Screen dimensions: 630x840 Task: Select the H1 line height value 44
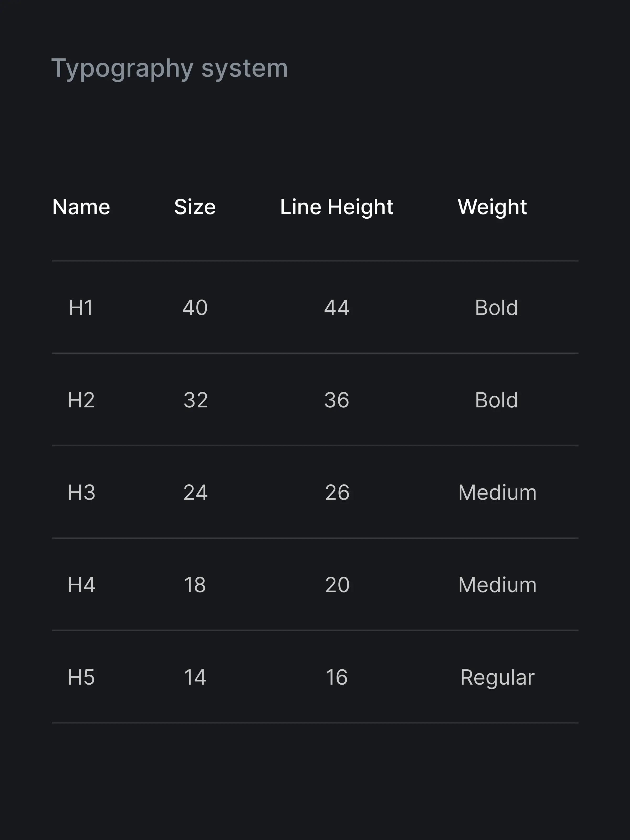tap(337, 308)
